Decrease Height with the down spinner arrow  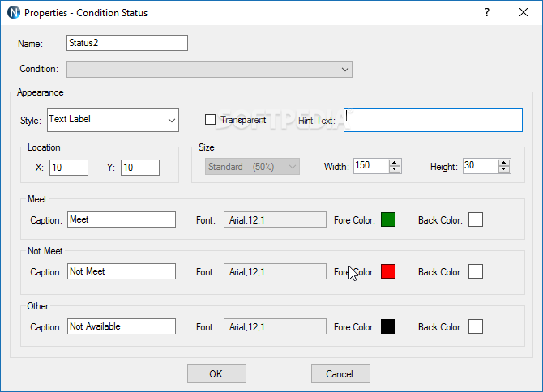pyautogui.click(x=504, y=170)
